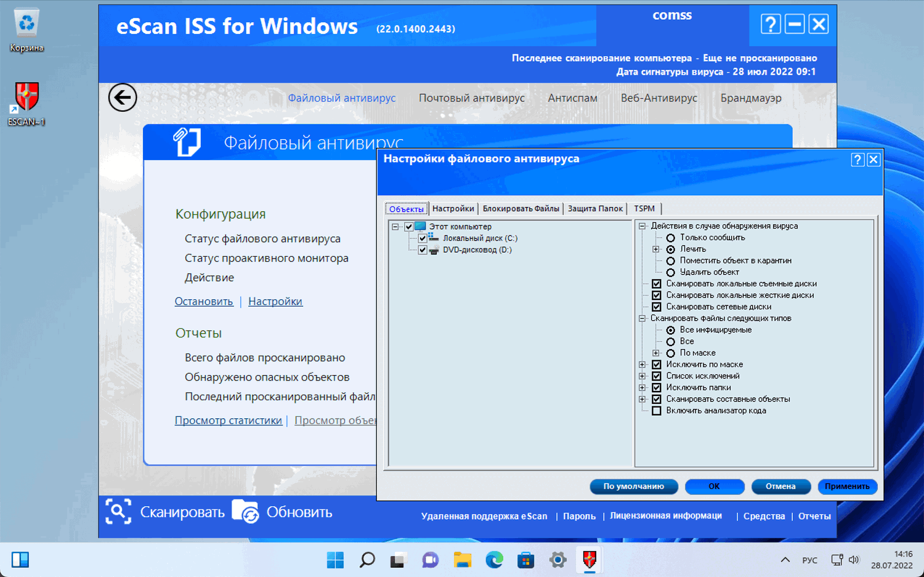Open Windows Settings gear in the taskbar
This screenshot has height=577, width=924.
557,560
